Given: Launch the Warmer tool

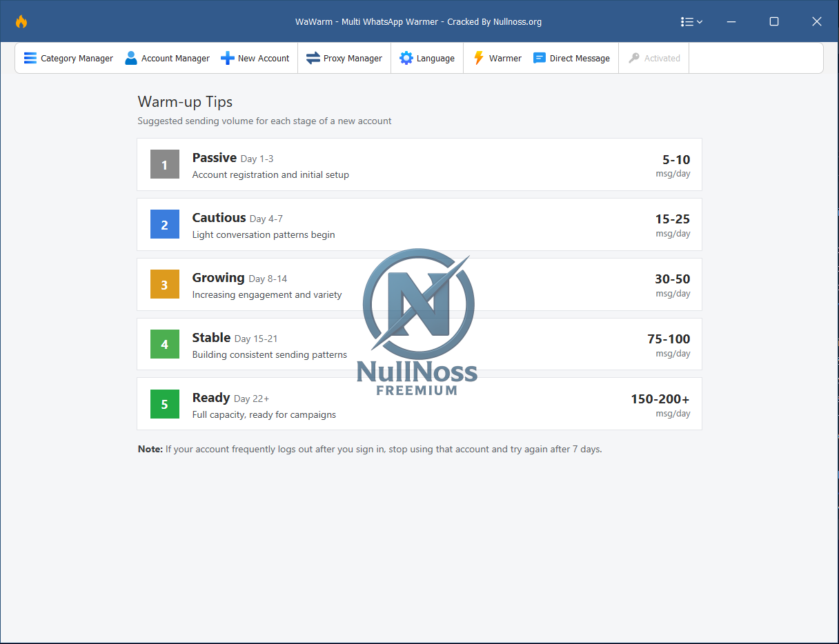Looking at the screenshot, I should pos(497,59).
